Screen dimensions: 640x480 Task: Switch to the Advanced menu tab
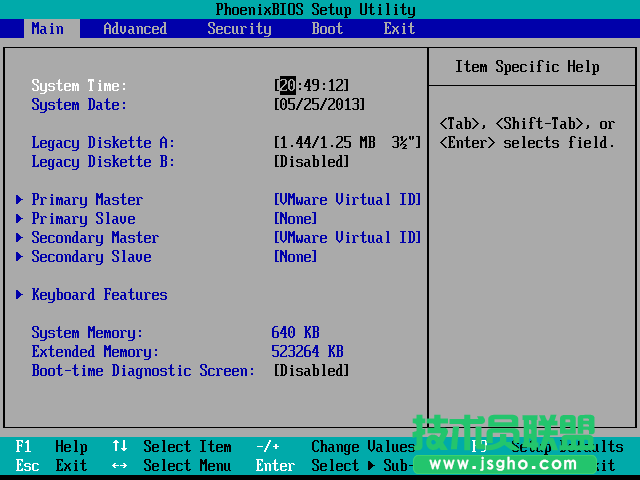coord(135,28)
